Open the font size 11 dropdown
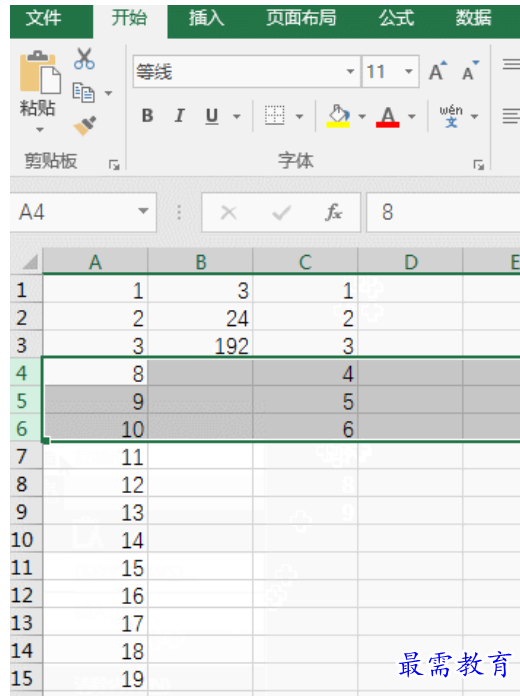Image resolution: width=520 pixels, height=696 pixels. tap(409, 71)
